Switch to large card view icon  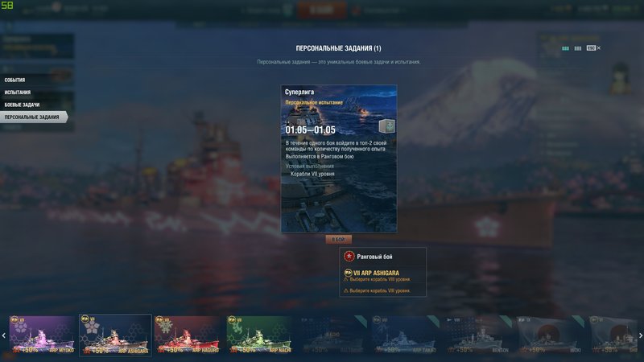tap(566, 48)
